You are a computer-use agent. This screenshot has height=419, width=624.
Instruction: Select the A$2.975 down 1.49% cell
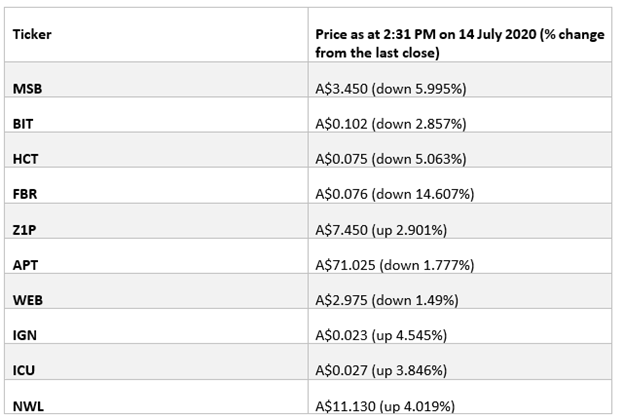(460, 291)
